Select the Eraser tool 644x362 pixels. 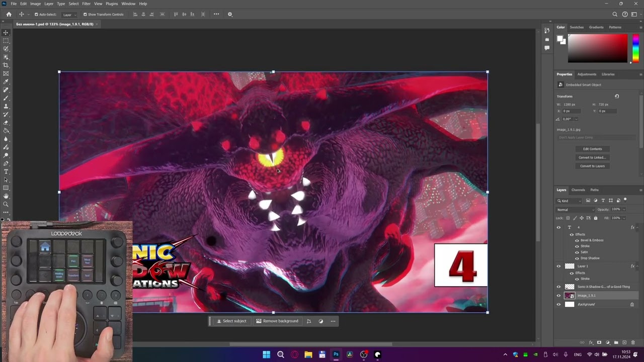(6, 123)
